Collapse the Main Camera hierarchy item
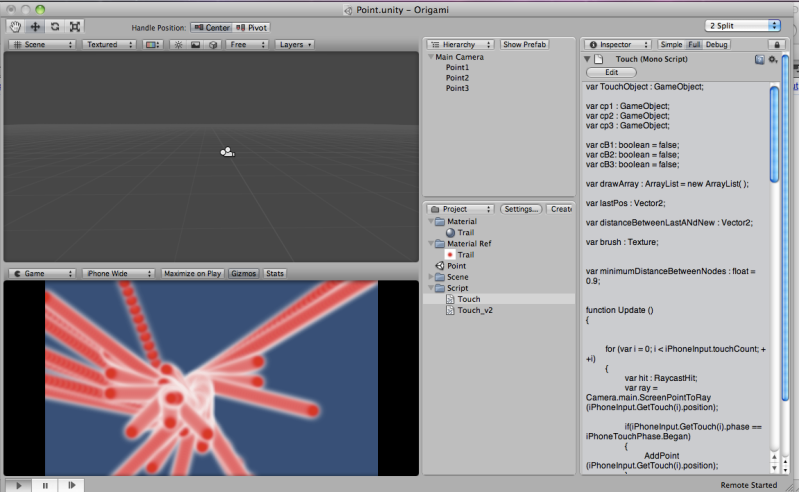Viewport: 799px width, 492px height. (x=429, y=58)
